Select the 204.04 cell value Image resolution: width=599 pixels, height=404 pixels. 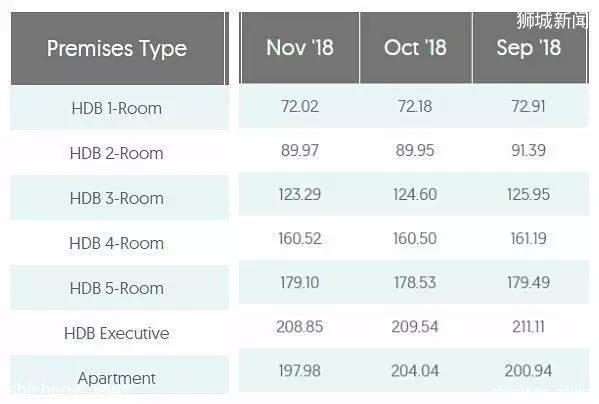tap(415, 371)
